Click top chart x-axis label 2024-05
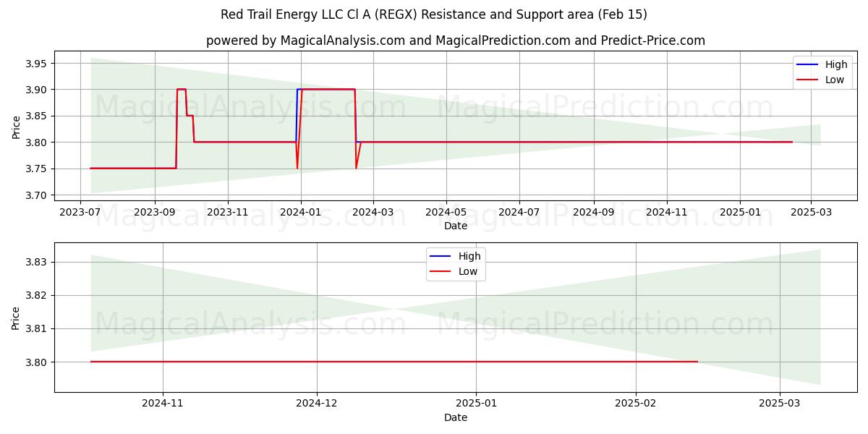Viewport: 868px width, 434px height. point(446,213)
